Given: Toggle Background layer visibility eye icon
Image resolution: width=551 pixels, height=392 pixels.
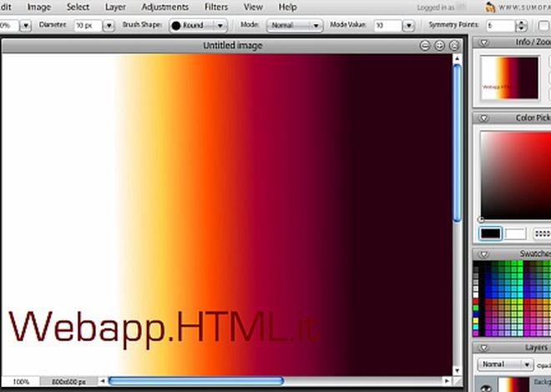Looking at the screenshot, I should pos(487,388).
